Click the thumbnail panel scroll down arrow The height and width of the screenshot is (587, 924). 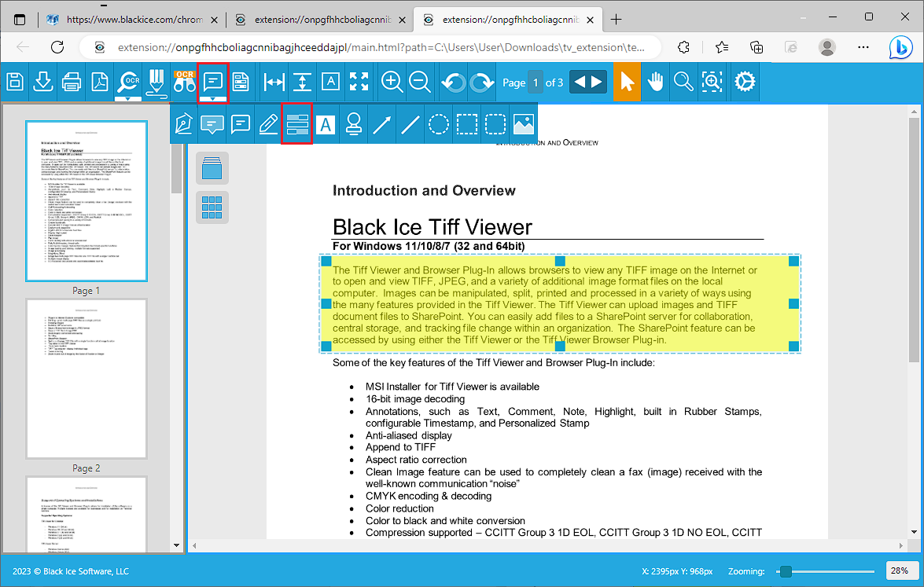click(x=177, y=546)
